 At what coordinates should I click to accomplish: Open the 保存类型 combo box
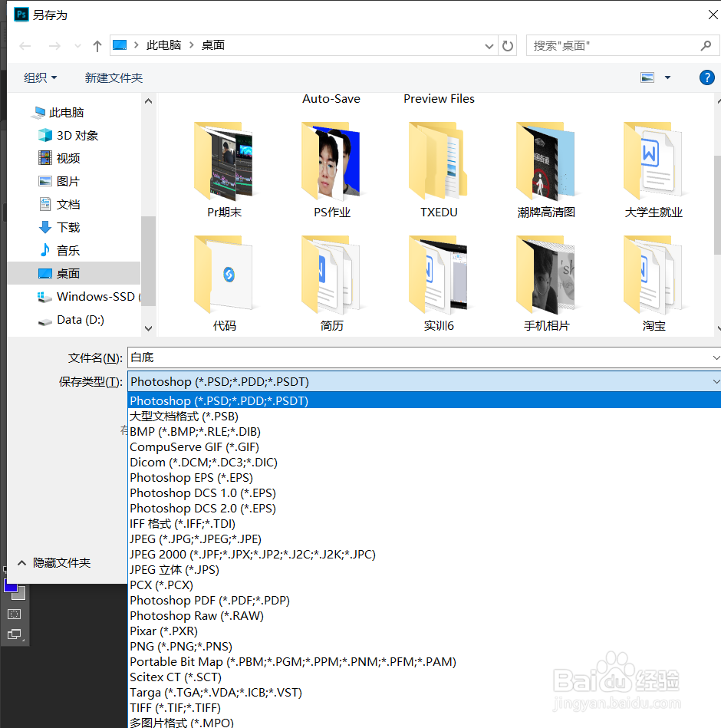424,381
